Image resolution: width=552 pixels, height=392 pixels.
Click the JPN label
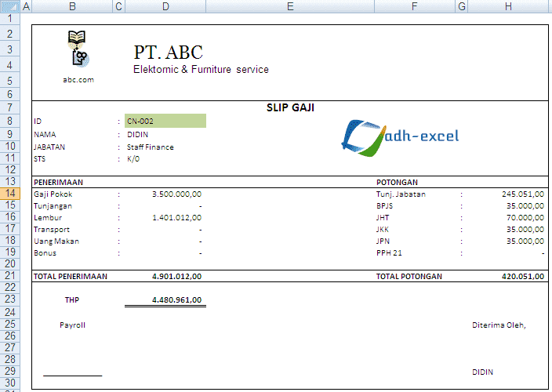click(x=383, y=241)
